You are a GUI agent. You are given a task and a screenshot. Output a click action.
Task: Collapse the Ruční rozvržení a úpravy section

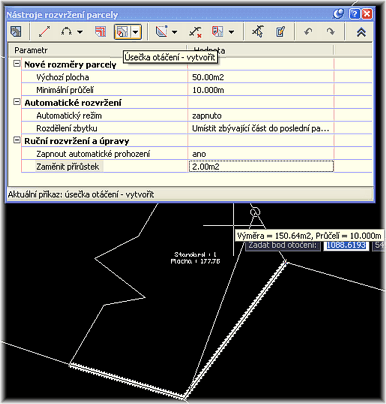[17, 140]
